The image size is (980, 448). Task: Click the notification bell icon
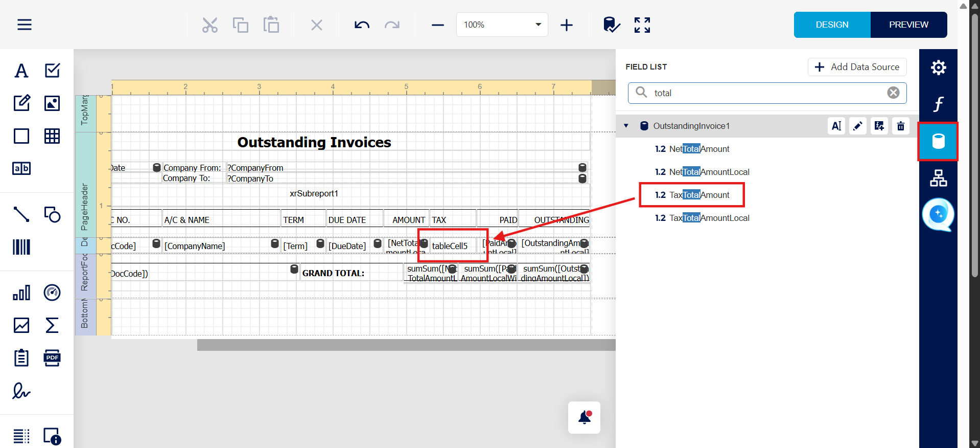584,417
